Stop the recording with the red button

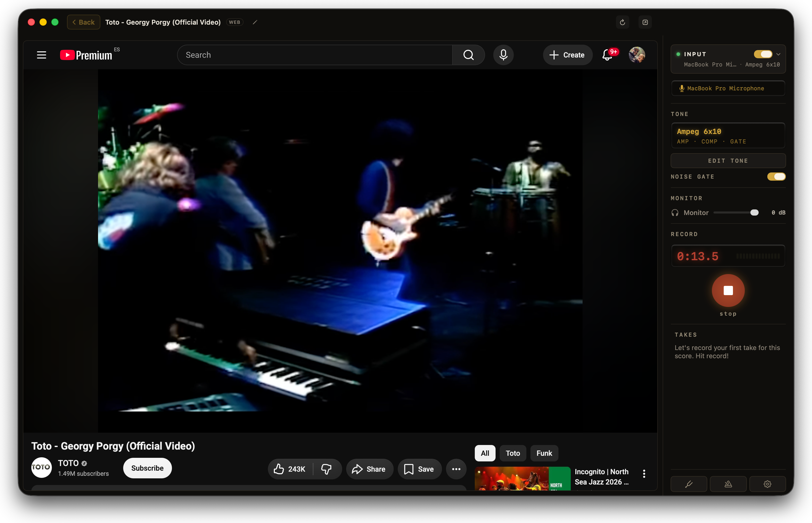(728, 290)
